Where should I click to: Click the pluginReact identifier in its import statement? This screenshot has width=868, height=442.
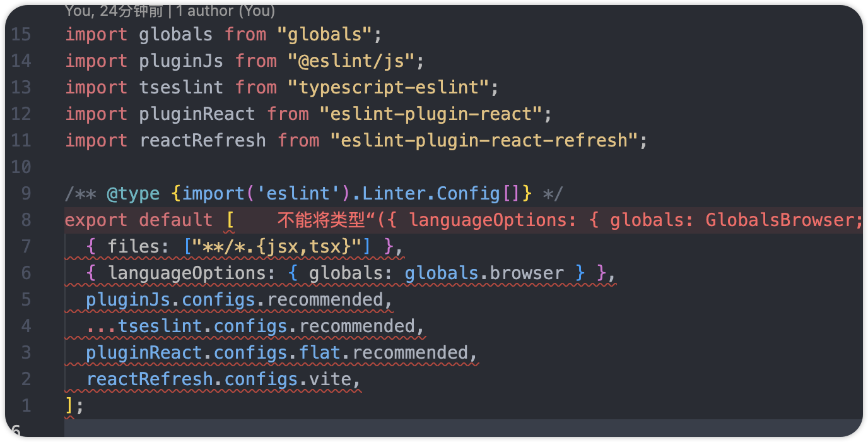pyautogui.click(x=197, y=114)
